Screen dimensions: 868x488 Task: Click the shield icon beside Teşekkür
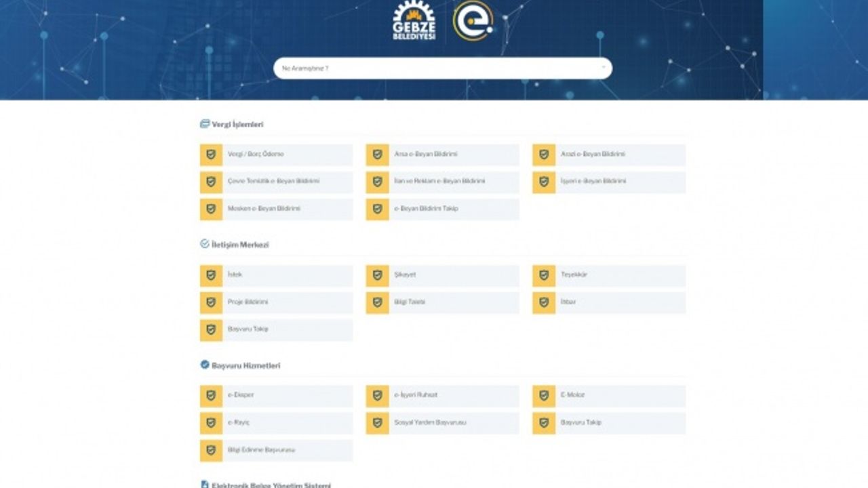[x=543, y=275]
